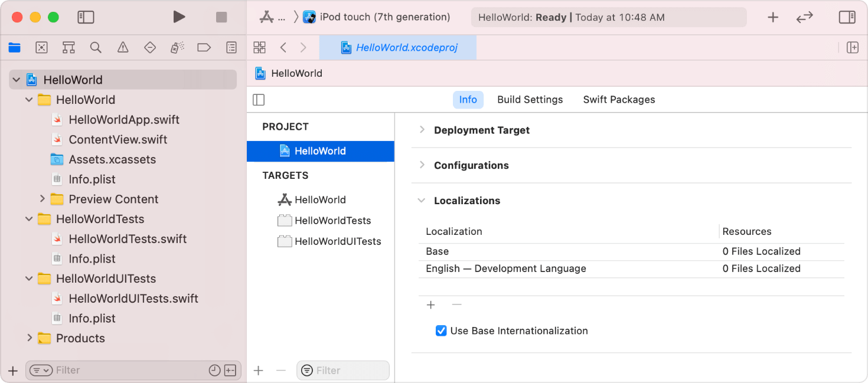Open the Swift Packages tab
Screen dimensions: 868x383
pyautogui.click(x=619, y=100)
